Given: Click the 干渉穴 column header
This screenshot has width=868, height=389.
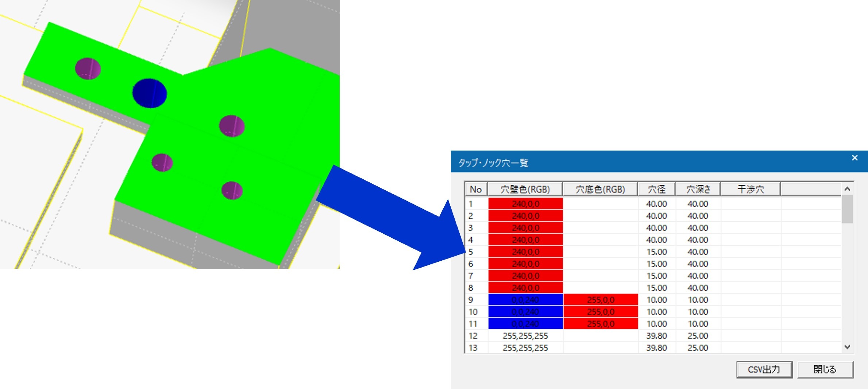Looking at the screenshot, I should pyautogui.click(x=751, y=189).
